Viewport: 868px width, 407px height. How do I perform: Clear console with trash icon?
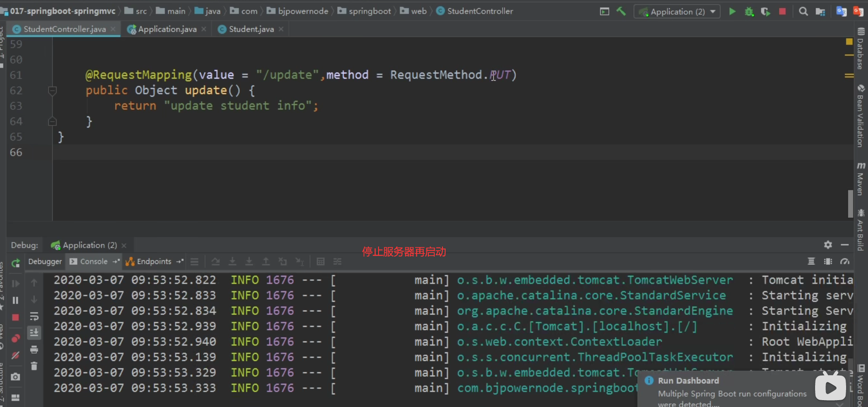click(34, 366)
